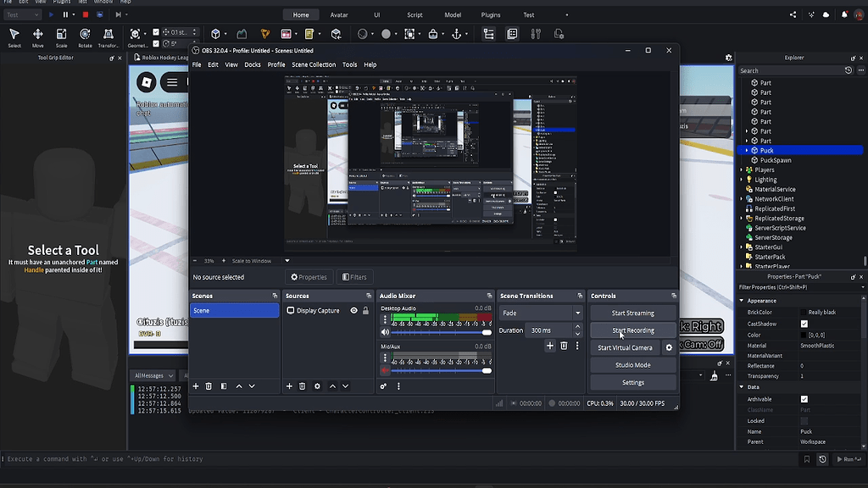Click the share icon in Studio top bar

click(x=793, y=15)
